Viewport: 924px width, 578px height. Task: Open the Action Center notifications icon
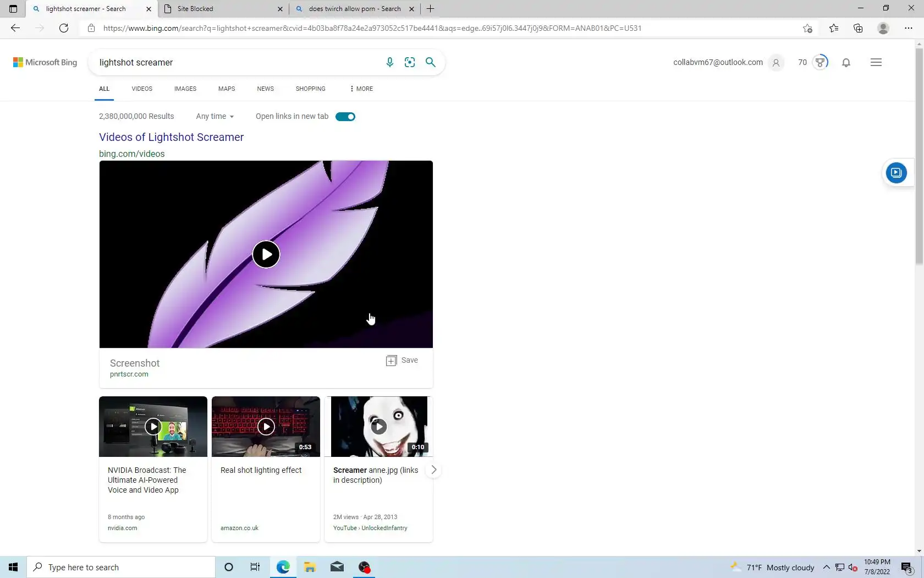pos(907,568)
